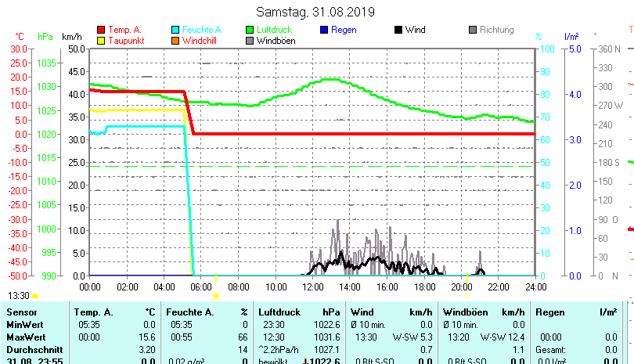Screen dimensions: 634x364
Task: Click the date title Samstag, 31.08.2019
Action: [316, 12]
